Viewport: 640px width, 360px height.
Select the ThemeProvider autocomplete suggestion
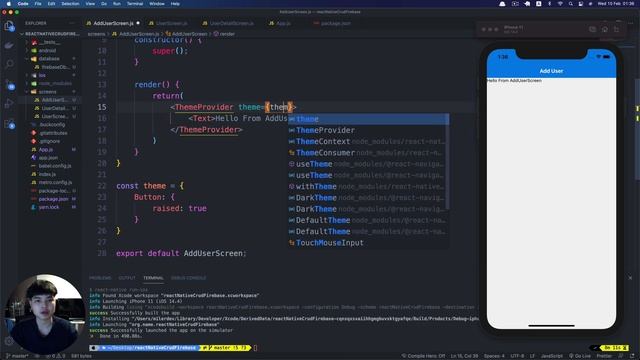coord(367,130)
